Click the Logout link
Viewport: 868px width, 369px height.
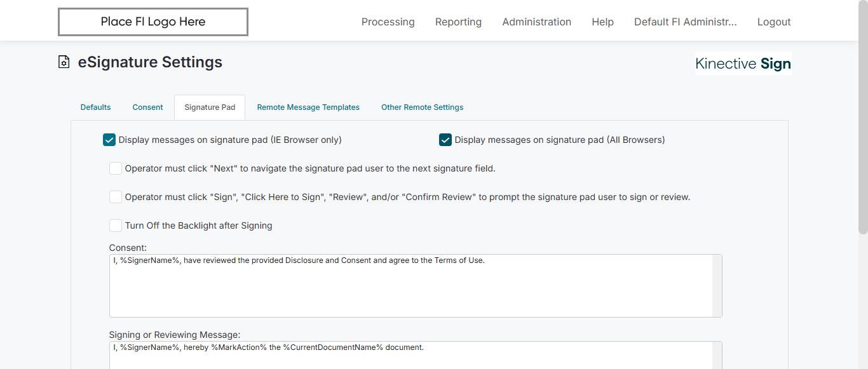774,22
